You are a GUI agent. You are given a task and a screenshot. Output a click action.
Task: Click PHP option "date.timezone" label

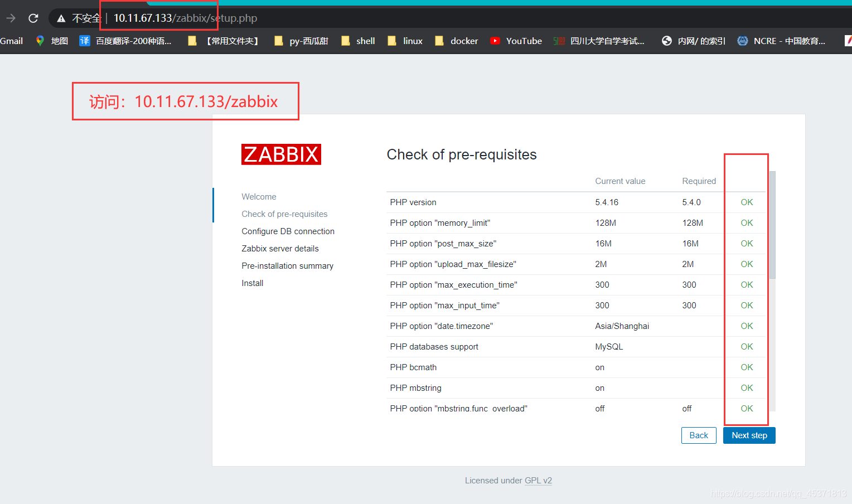(x=441, y=326)
